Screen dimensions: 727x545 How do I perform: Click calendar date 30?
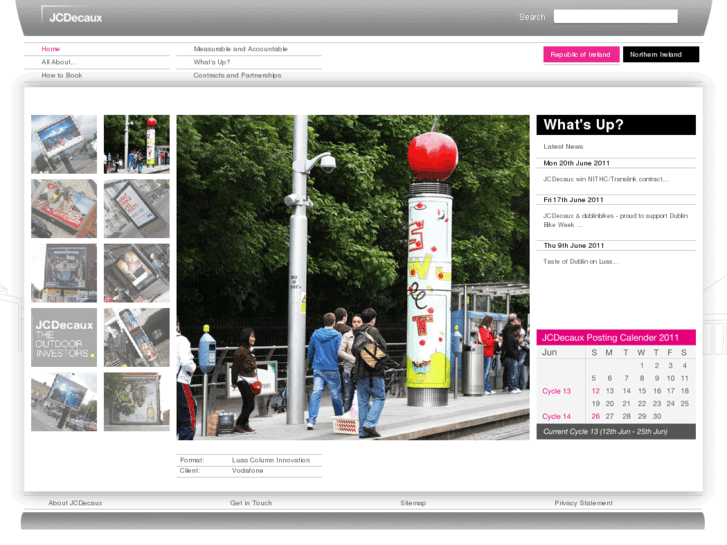[x=657, y=417]
